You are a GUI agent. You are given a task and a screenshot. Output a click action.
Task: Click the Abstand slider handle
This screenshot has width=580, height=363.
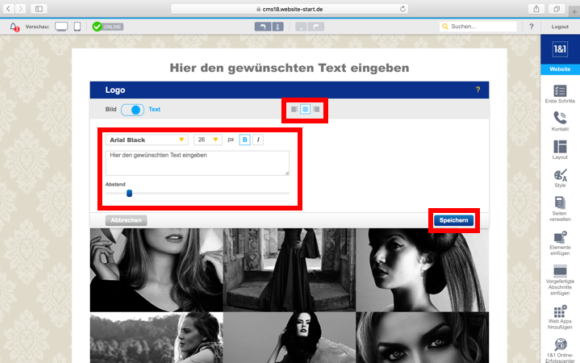pyautogui.click(x=129, y=193)
